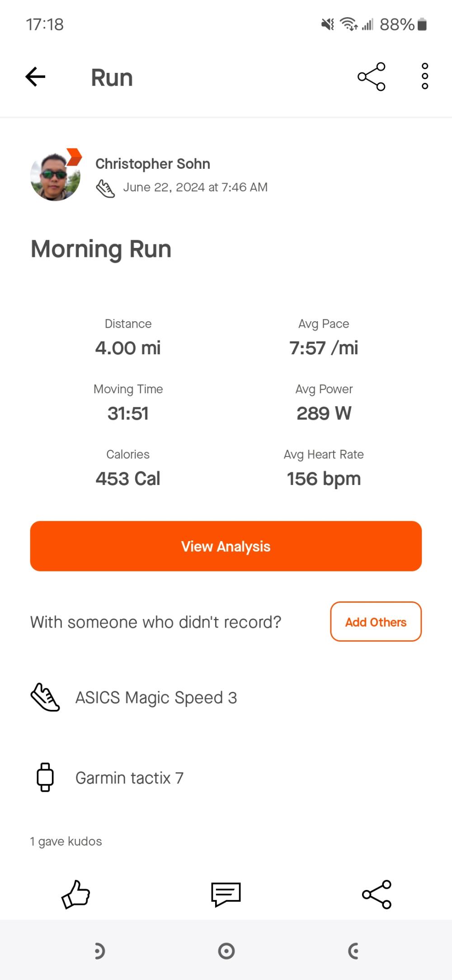
Task: Open Christopher Sohn's profile name link
Action: (153, 164)
